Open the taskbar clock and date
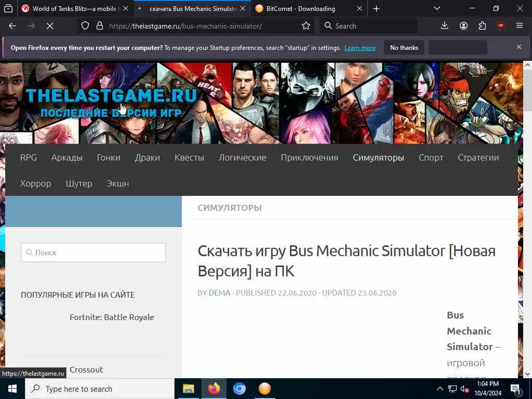This screenshot has height=399, width=532. (x=487, y=389)
